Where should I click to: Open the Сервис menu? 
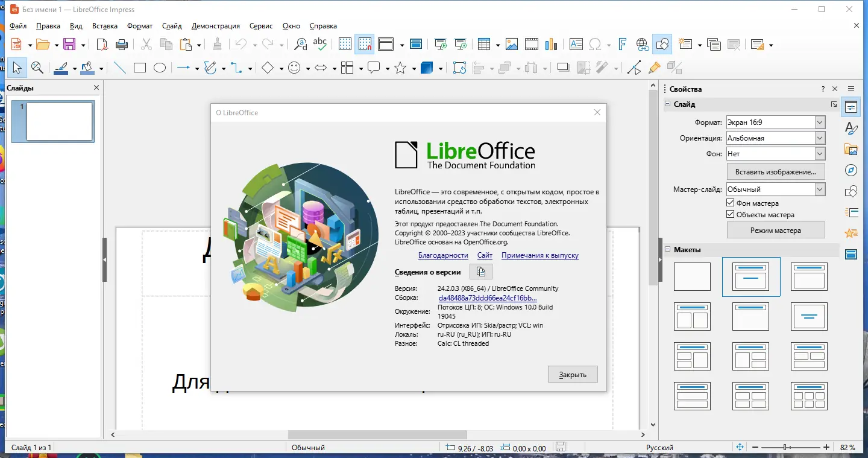tap(261, 26)
